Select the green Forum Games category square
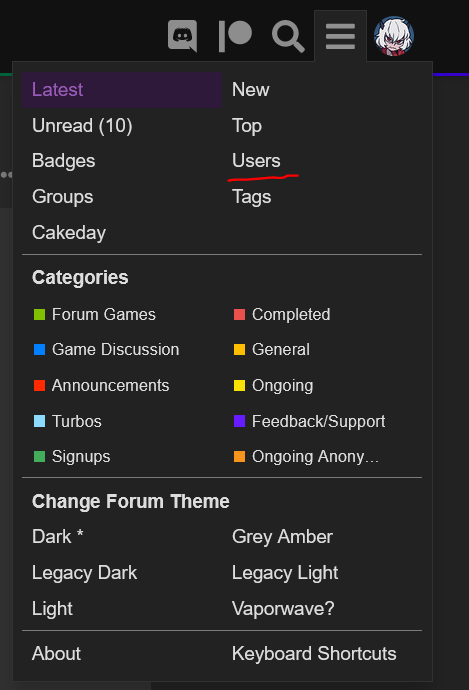469x690 pixels. click(40, 314)
